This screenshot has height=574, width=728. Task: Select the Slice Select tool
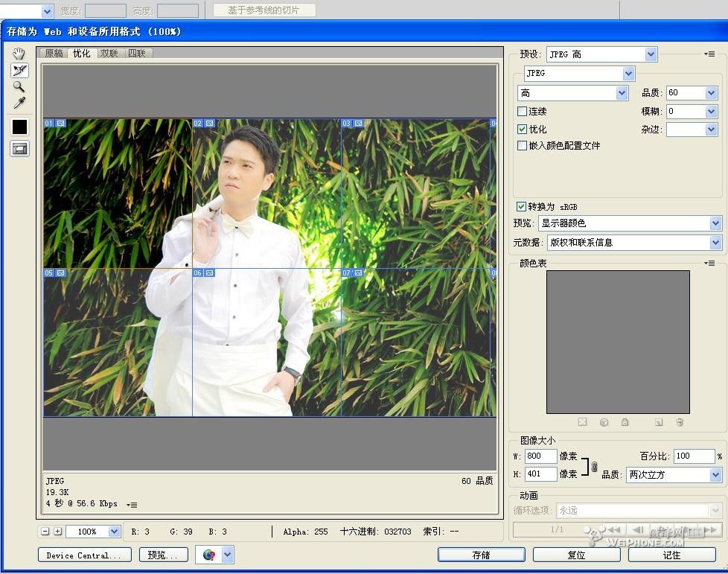[19, 70]
